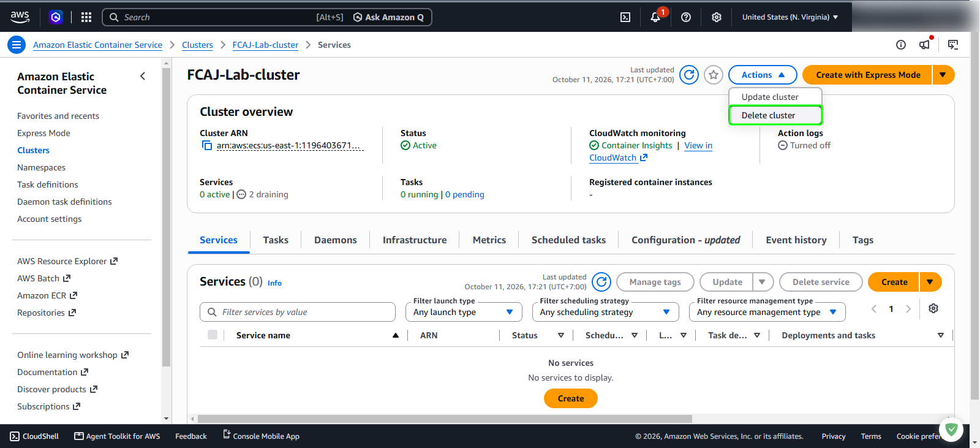Switch to the Metrics tab

(x=489, y=240)
